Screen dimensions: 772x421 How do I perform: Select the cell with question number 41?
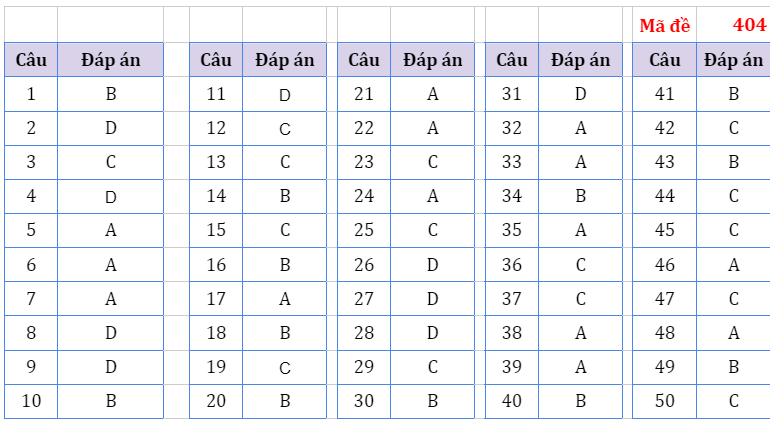tap(665, 95)
